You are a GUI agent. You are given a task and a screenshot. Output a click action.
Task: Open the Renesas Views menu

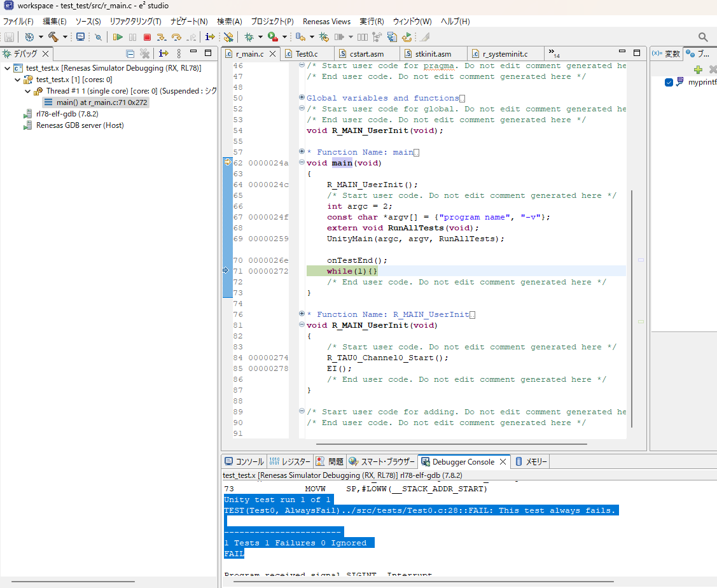click(326, 21)
